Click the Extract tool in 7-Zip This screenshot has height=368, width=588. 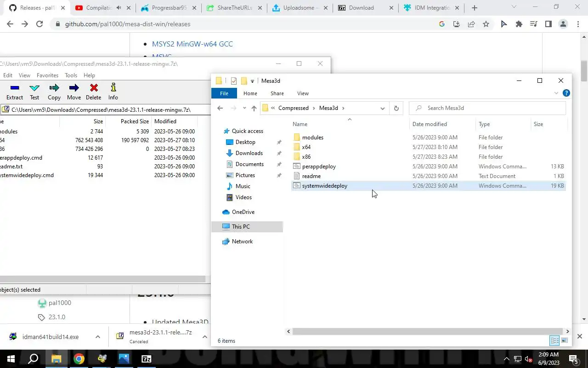(15, 92)
